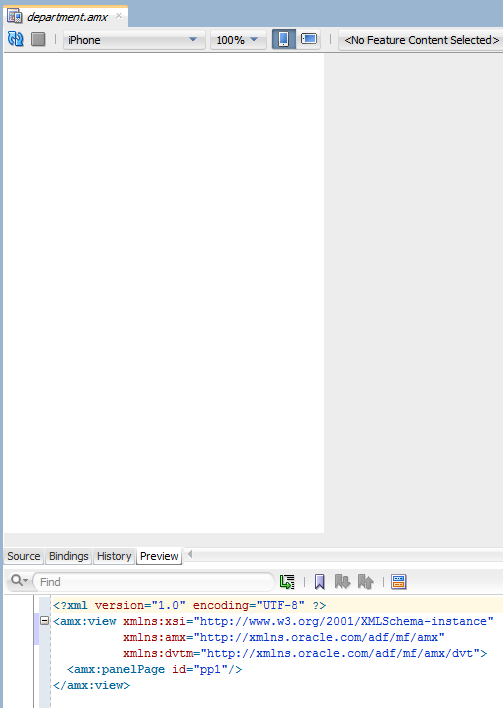
Task: Close the department.amx tab
Action: tap(119, 16)
